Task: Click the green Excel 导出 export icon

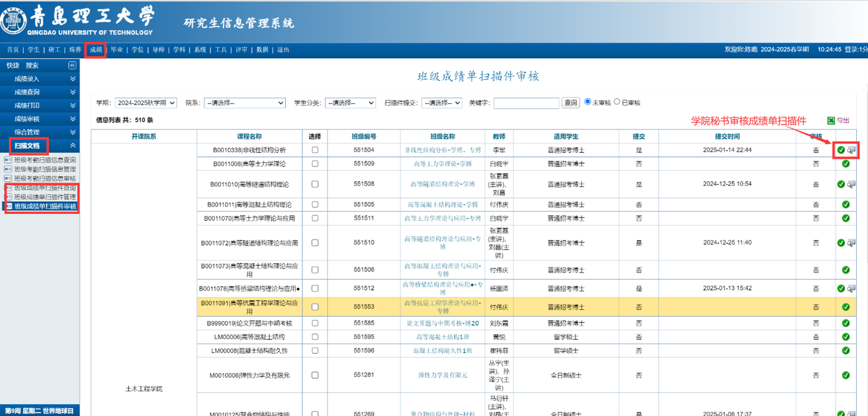Action: coord(831,121)
